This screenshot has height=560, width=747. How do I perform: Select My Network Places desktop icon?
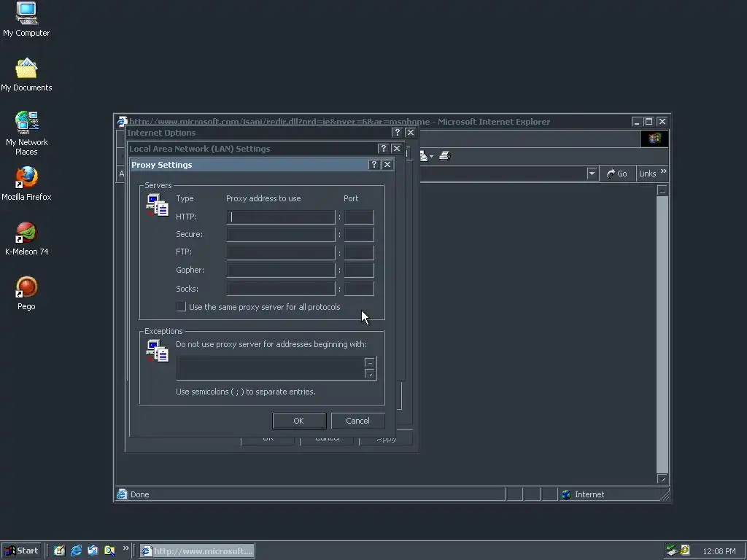tap(26, 133)
